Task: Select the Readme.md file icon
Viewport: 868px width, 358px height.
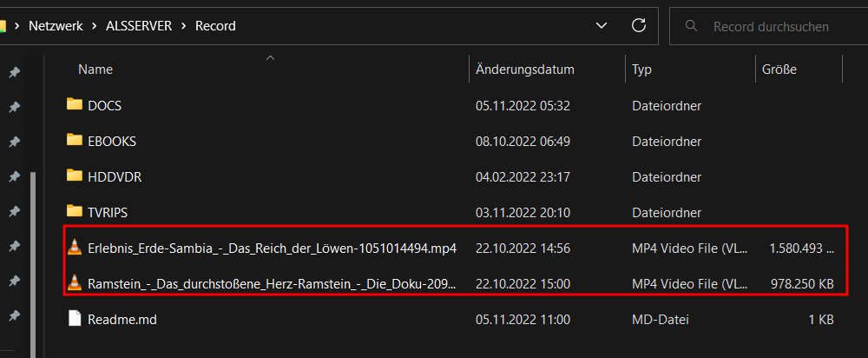Action: click(74, 319)
